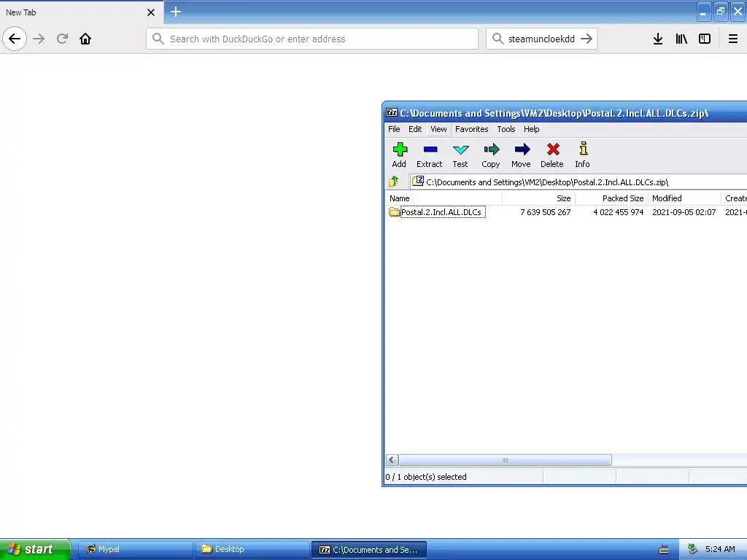Go up one folder level in 7-Zip
Screen dimensions: 747x560
394,182
